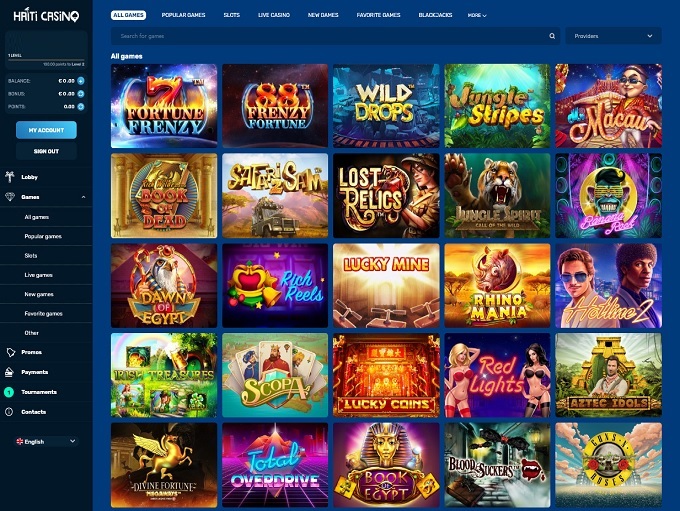Click the Tournaments badge icon
680x511 pixels.
coord(9,392)
